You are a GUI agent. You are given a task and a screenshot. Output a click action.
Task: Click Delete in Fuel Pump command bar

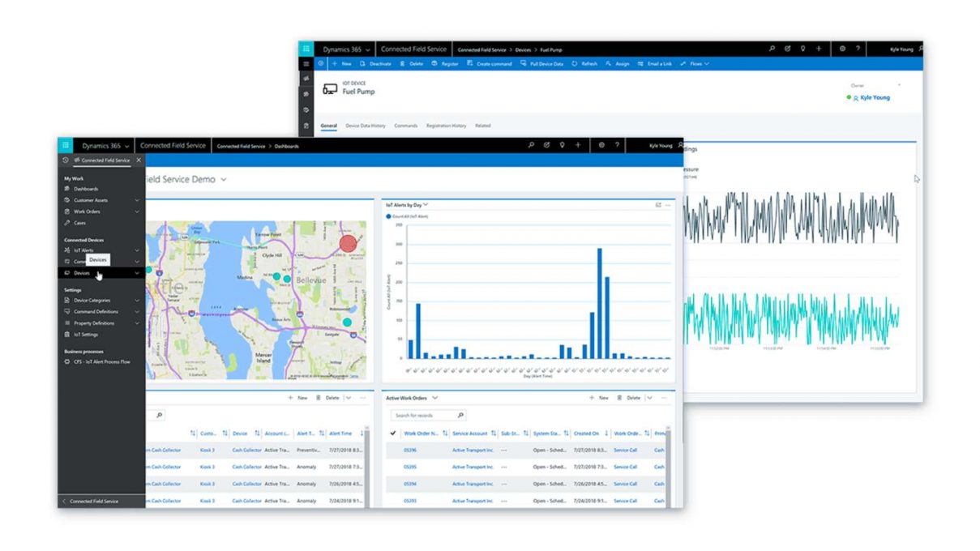[x=412, y=63]
